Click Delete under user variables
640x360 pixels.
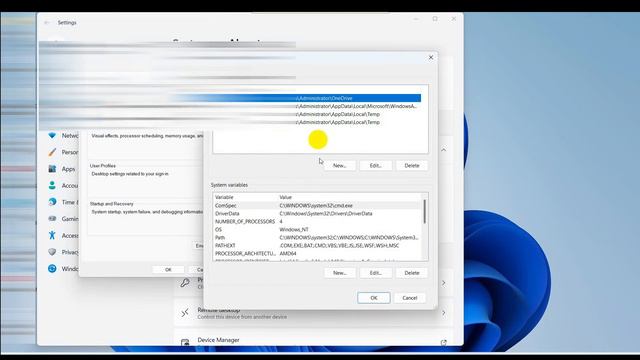point(411,166)
